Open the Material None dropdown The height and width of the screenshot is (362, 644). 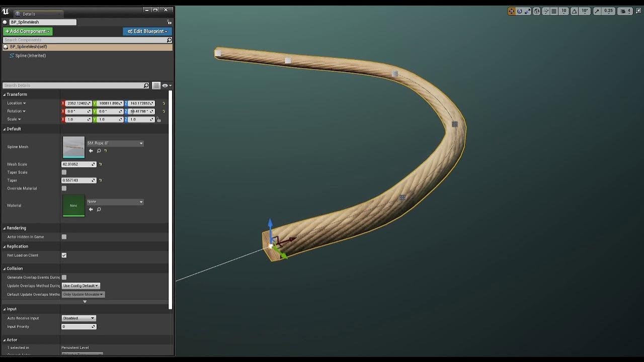[115, 202]
